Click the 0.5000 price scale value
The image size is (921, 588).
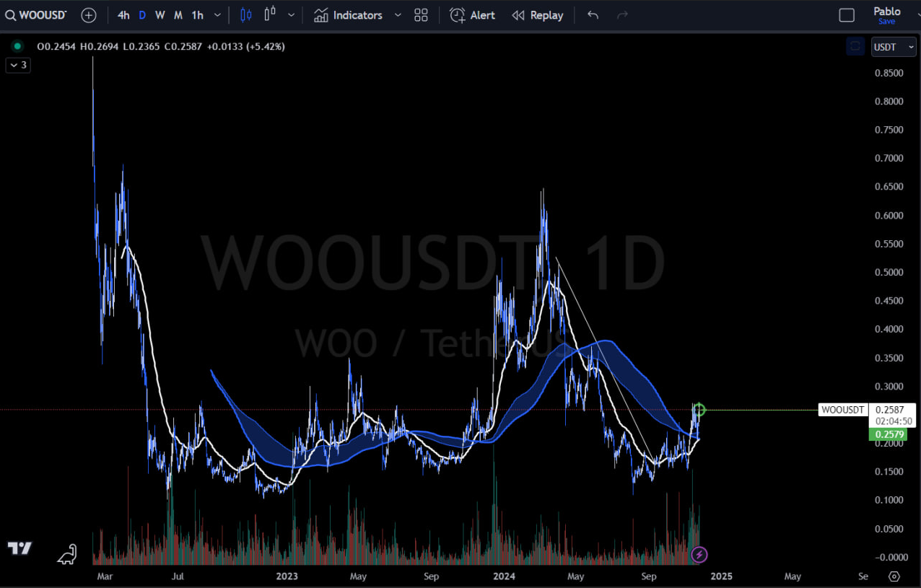(888, 272)
